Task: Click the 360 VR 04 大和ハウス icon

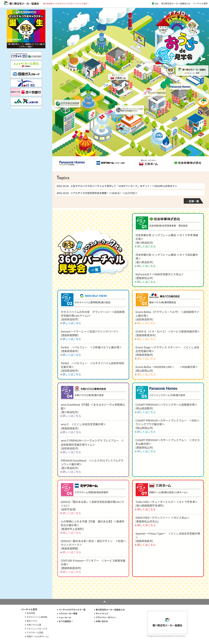Action: pos(67,393)
